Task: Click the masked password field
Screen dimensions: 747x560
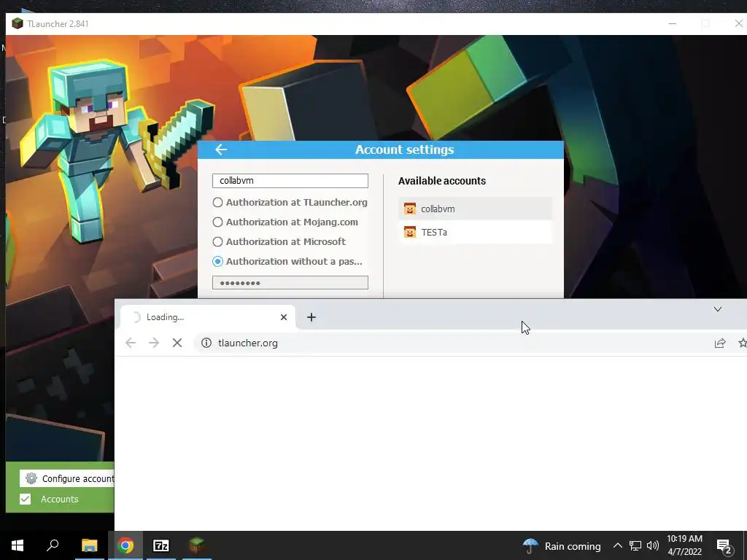Action: pyautogui.click(x=290, y=282)
